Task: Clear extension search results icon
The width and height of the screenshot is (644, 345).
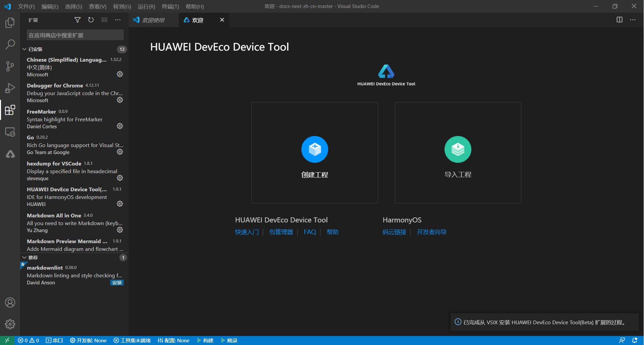Action: 104,20
